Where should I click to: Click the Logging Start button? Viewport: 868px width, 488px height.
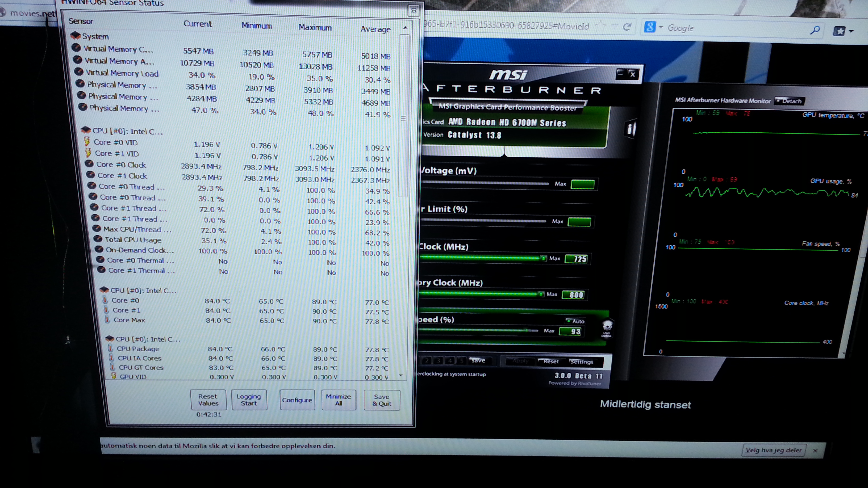pyautogui.click(x=249, y=400)
